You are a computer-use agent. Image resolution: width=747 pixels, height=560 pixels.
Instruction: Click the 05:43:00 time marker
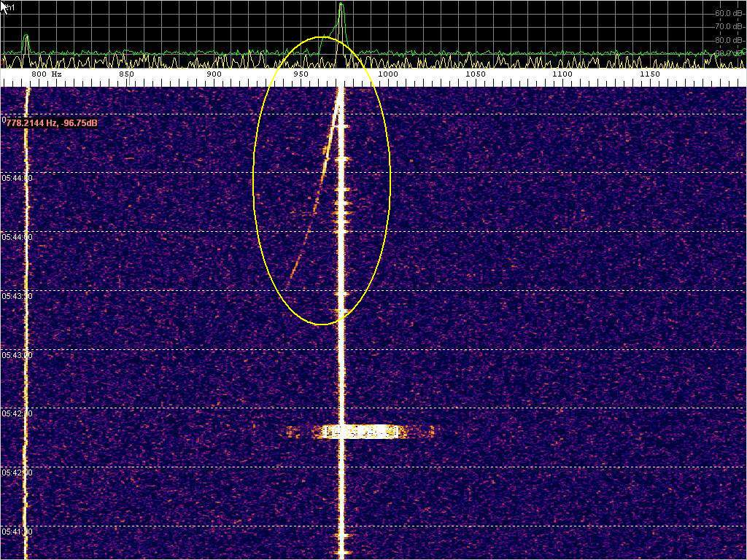point(17,355)
